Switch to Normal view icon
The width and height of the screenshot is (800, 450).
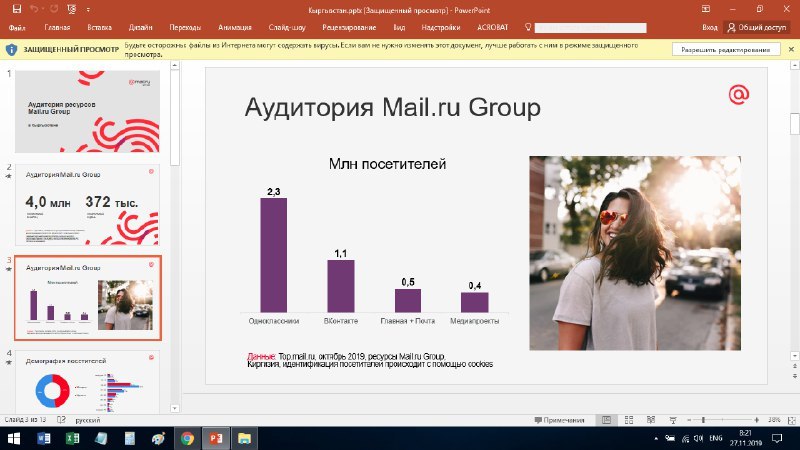(x=606, y=420)
